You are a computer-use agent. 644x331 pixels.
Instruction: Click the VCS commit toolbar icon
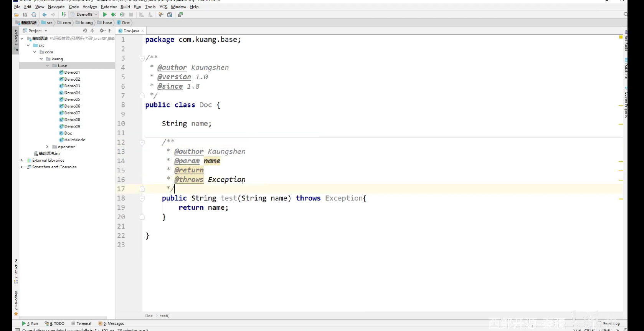pos(150,15)
